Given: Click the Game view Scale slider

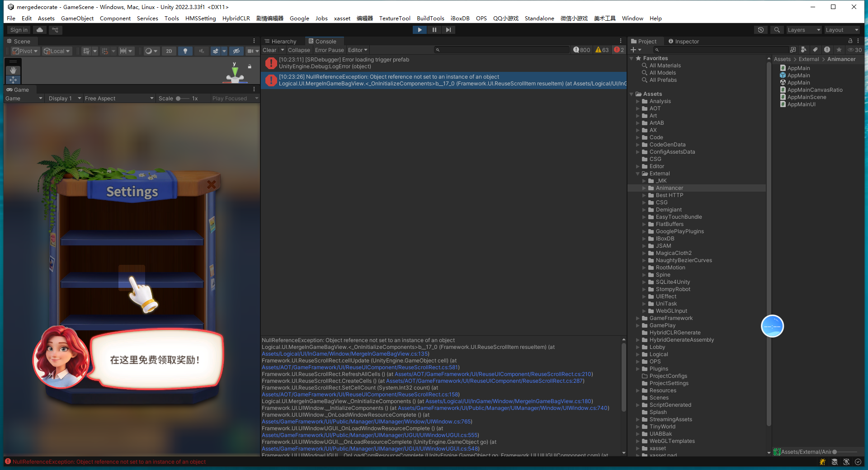Looking at the screenshot, I should tap(183, 99).
